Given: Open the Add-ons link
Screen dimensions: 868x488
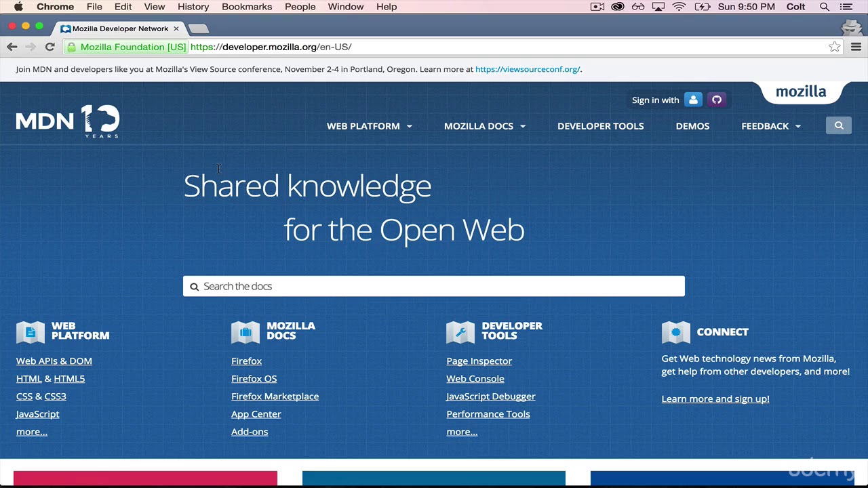Looking at the screenshot, I should (x=250, y=432).
